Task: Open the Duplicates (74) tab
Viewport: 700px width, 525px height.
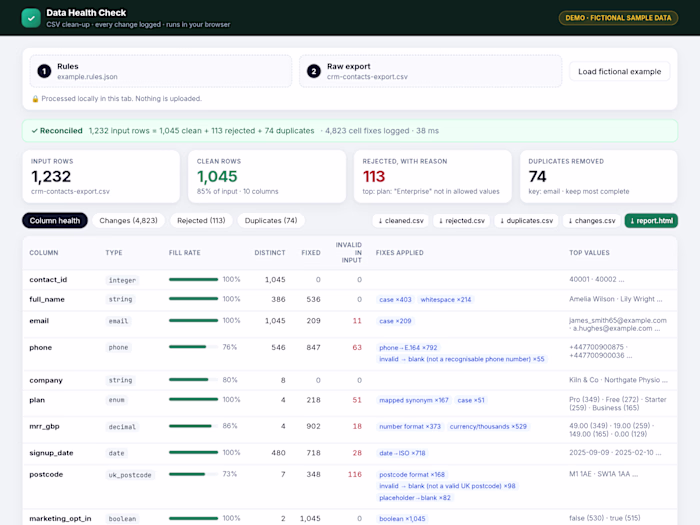Action: pyautogui.click(x=271, y=221)
